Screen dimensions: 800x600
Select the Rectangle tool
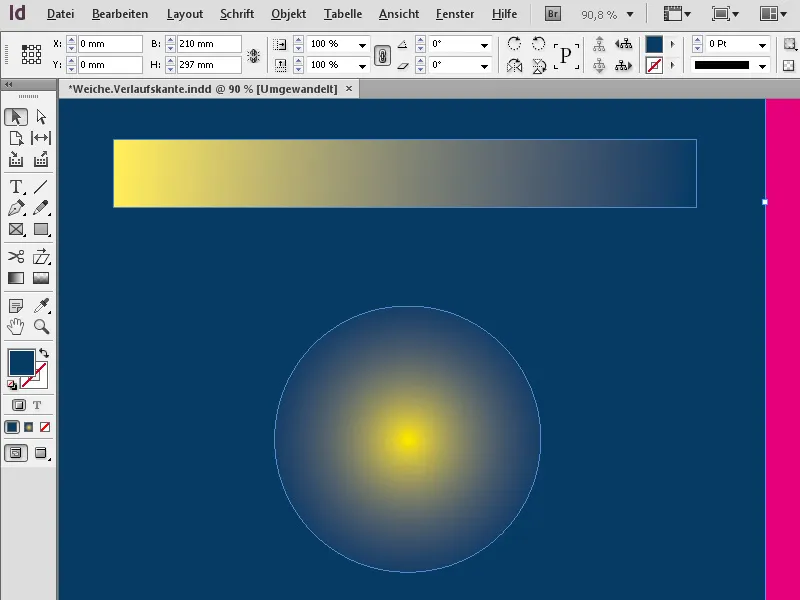[41, 230]
